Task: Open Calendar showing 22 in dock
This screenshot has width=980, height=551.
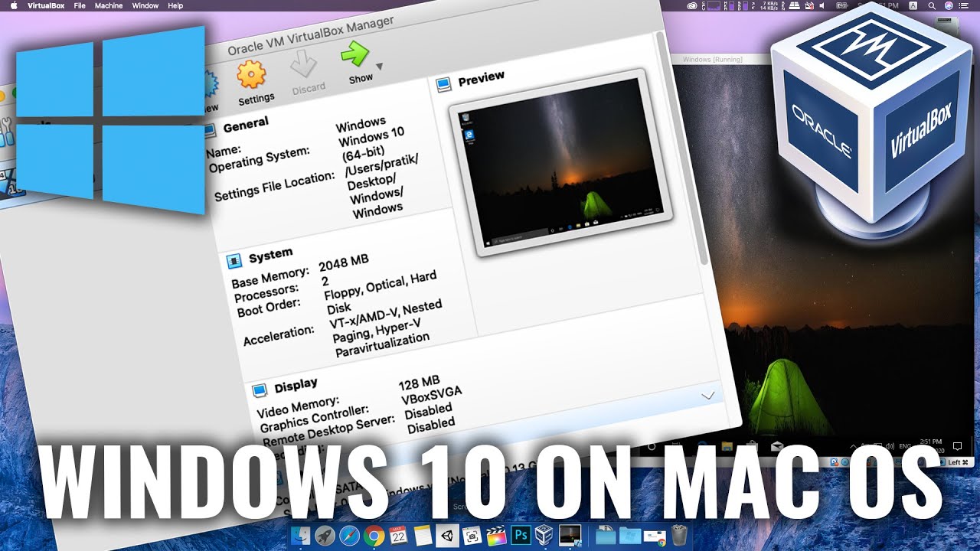Action: (398, 535)
